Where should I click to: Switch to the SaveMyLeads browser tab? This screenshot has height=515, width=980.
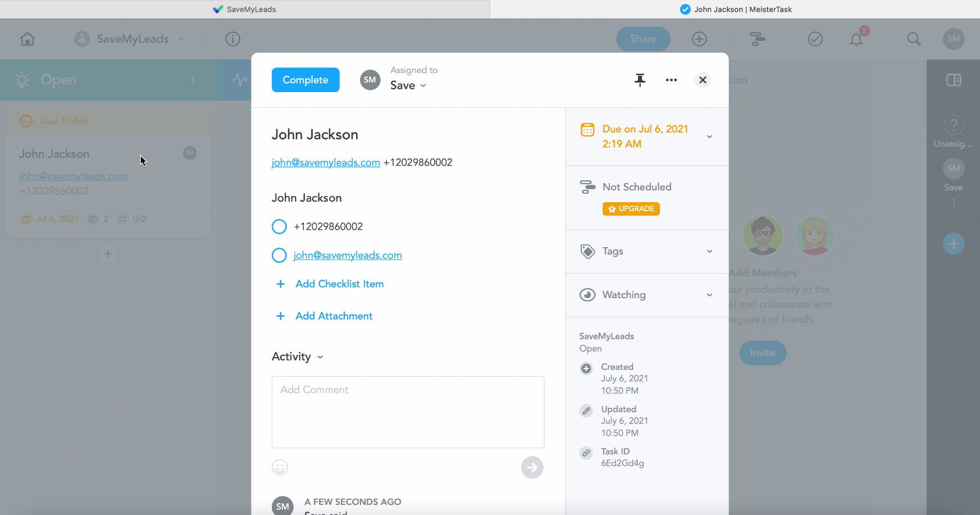tap(245, 9)
